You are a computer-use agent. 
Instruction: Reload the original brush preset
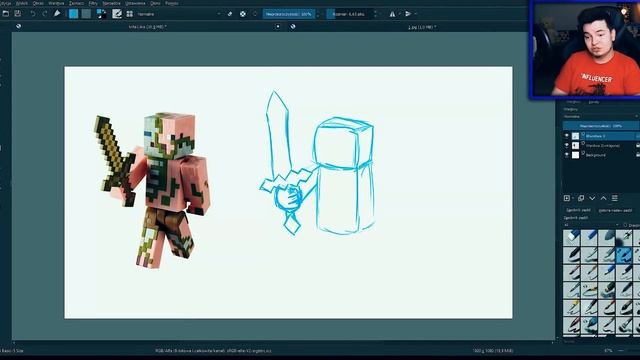coord(255,14)
